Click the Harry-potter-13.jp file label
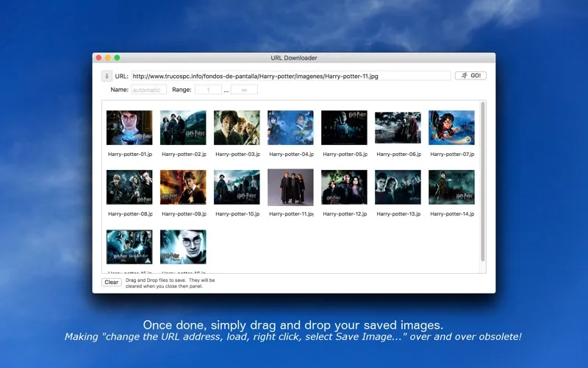Image resolution: width=588 pixels, height=368 pixels. [398, 214]
